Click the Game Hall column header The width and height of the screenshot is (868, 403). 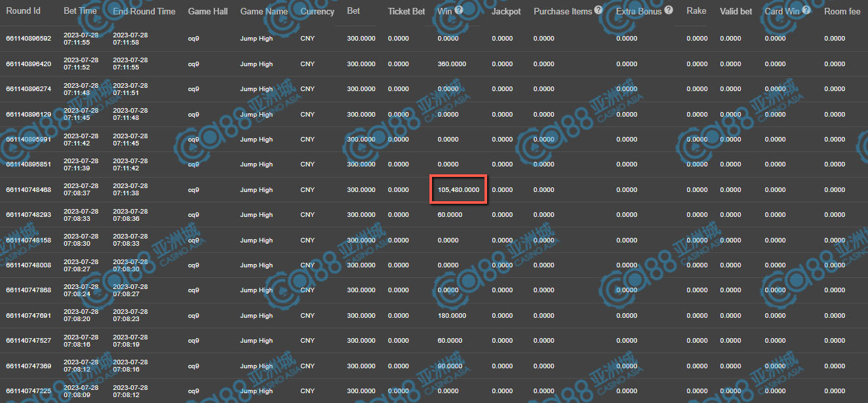click(208, 11)
